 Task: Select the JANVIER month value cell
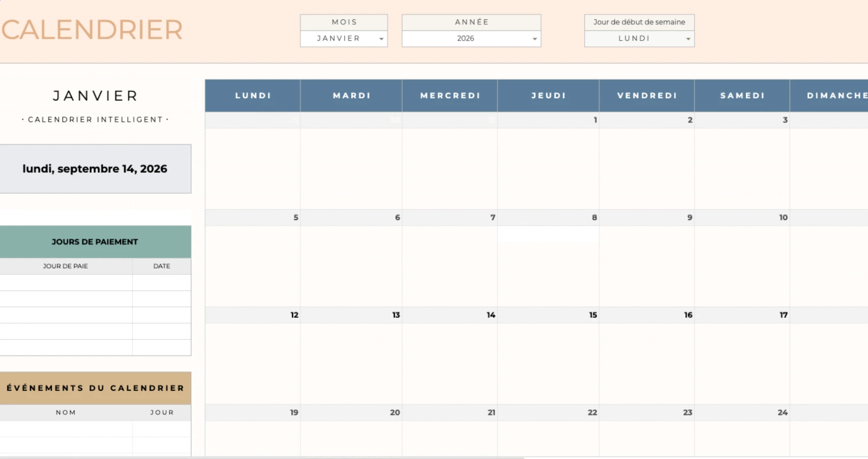coord(344,39)
